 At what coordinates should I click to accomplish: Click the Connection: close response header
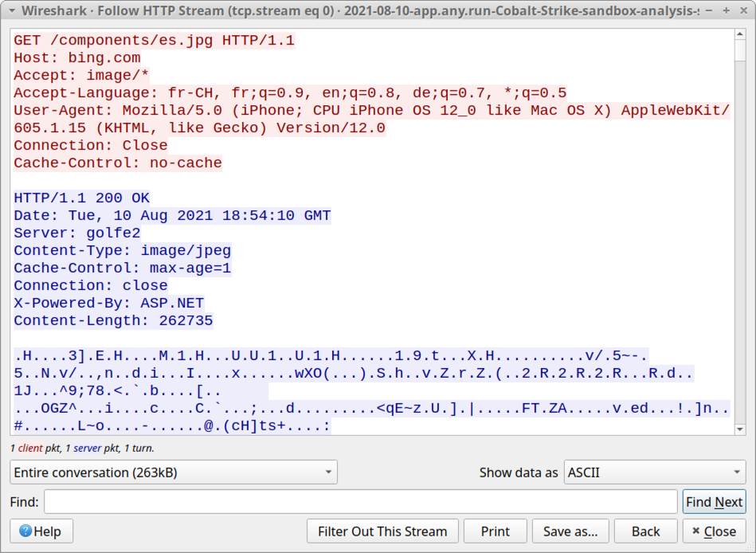pyautogui.click(x=91, y=285)
